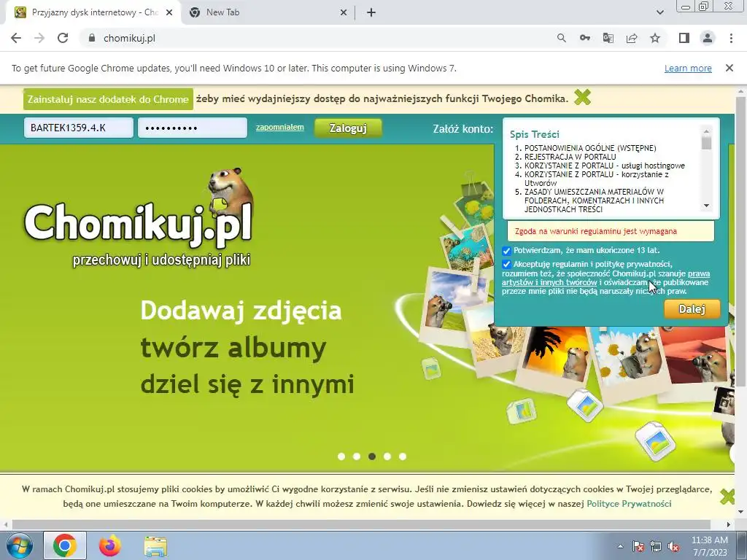
Task: Click the horizontal scrollbar right arrow
Action: point(729,524)
